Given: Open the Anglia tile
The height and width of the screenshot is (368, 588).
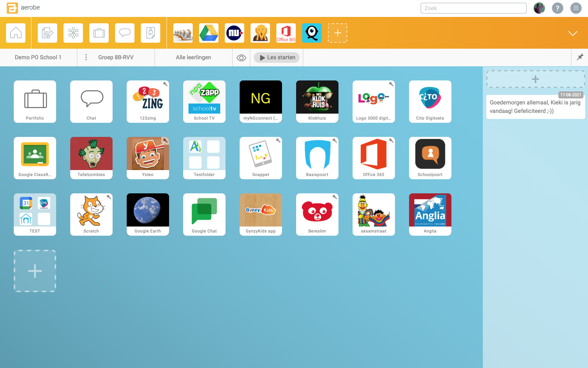Looking at the screenshot, I should tap(430, 215).
